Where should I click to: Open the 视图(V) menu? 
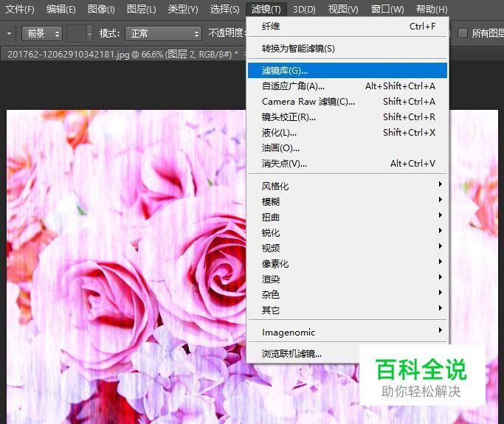pos(343,9)
